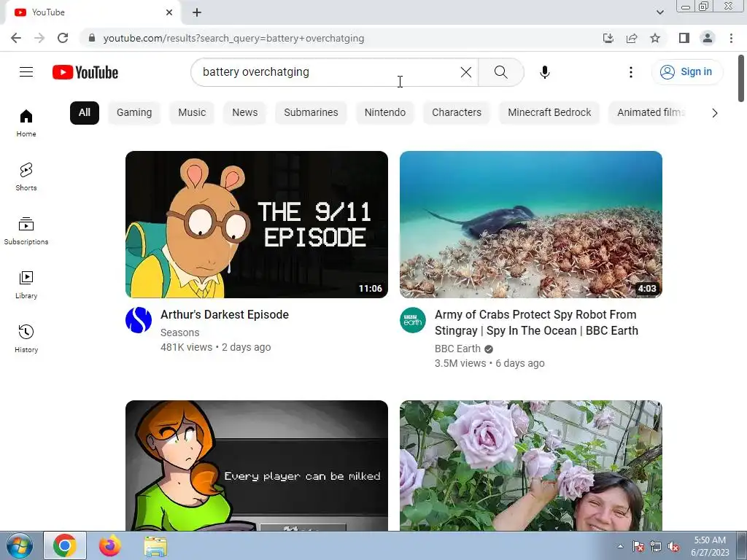The height and width of the screenshot is (560, 747).
Task: Open Shorts from the sidebar
Action: click(x=26, y=176)
